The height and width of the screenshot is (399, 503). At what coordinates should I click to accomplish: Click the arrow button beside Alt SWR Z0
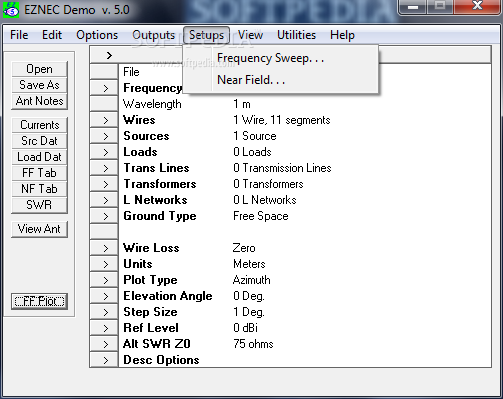tap(104, 344)
